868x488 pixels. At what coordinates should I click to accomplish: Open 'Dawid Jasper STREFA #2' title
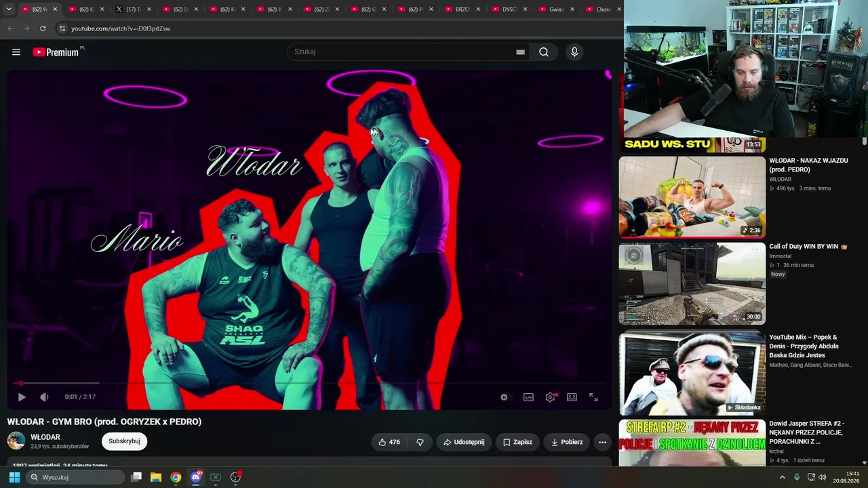click(806, 432)
